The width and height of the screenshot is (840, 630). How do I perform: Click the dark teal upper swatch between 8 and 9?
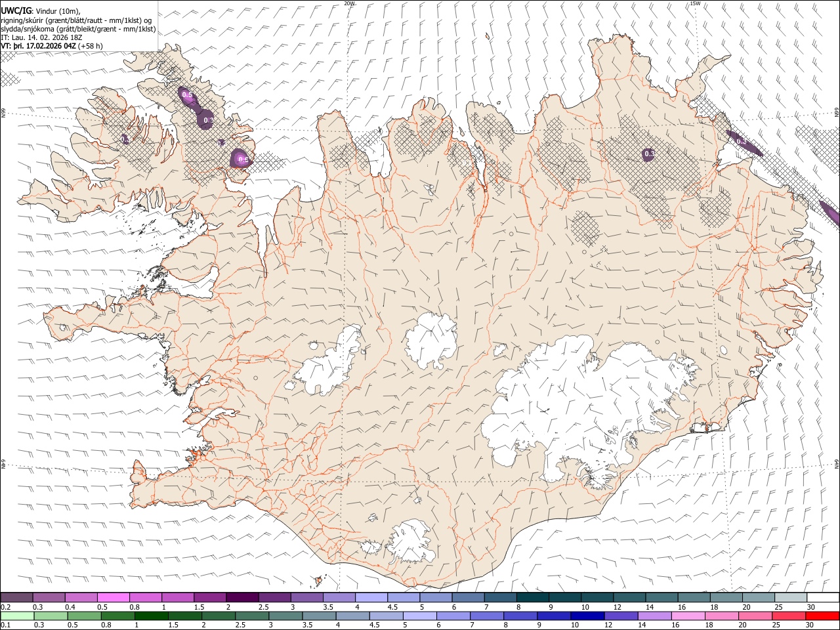pyautogui.click(x=532, y=597)
